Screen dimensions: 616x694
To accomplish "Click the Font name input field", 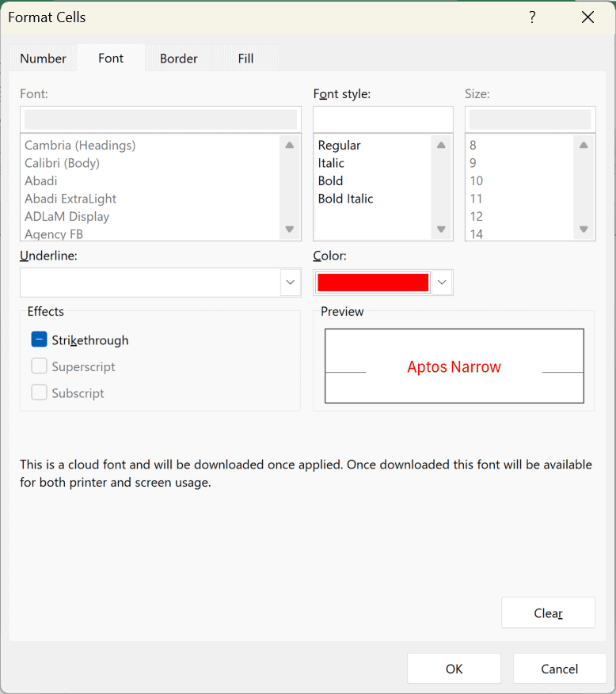I will 161,119.
